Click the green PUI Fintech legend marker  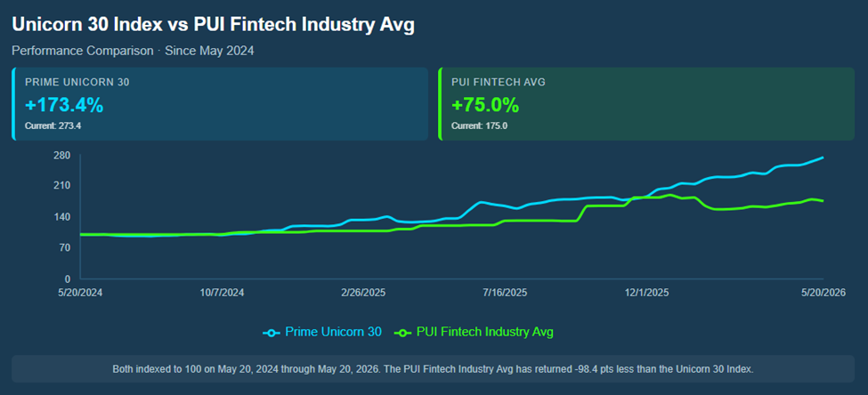tap(402, 333)
